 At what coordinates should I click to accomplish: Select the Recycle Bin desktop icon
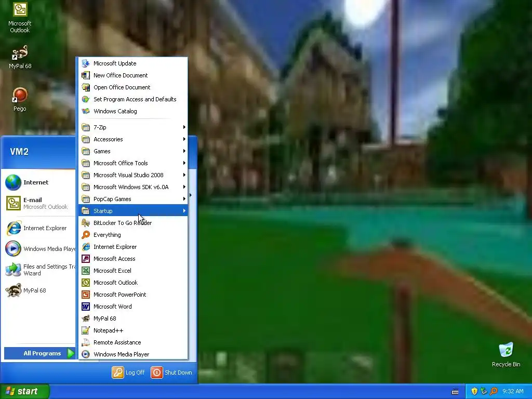506,354
